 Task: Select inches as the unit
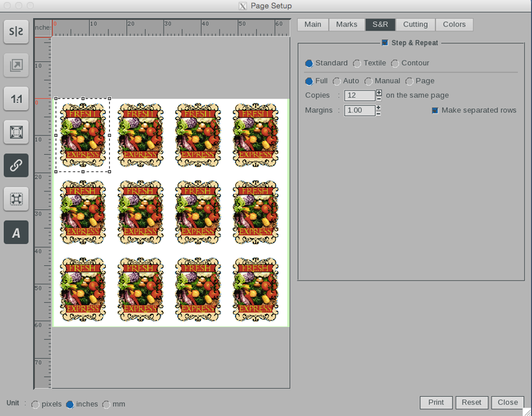[x=69, y=405]
